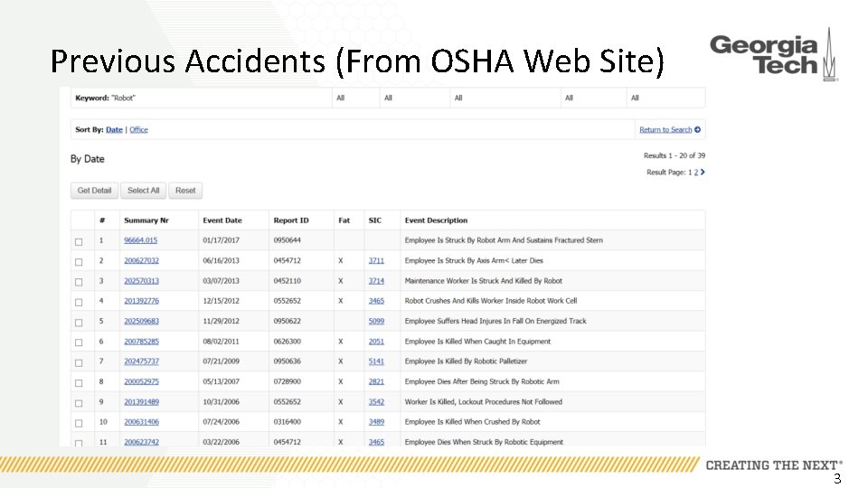Click the Event Description column header
Image resolution: width=868 pixels, height=488 pixels.
[436, 221]
